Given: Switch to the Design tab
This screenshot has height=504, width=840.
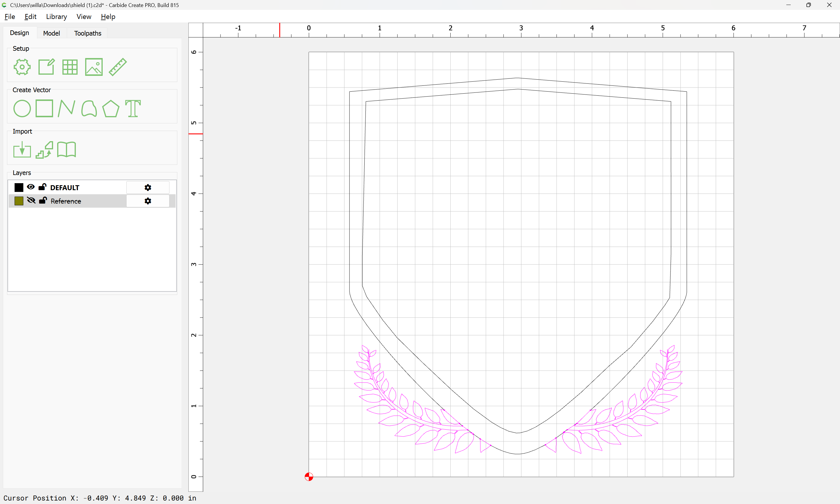Looking at the screenshot, I should [20, 33].
